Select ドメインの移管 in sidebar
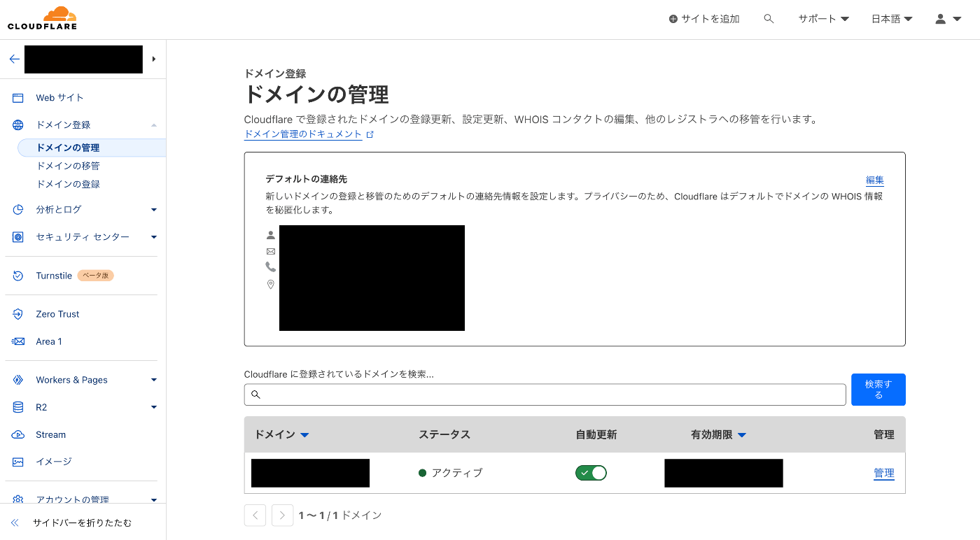The width and height of the screenshot is (980, 540). pyautogui.click(x=68, y=166)
